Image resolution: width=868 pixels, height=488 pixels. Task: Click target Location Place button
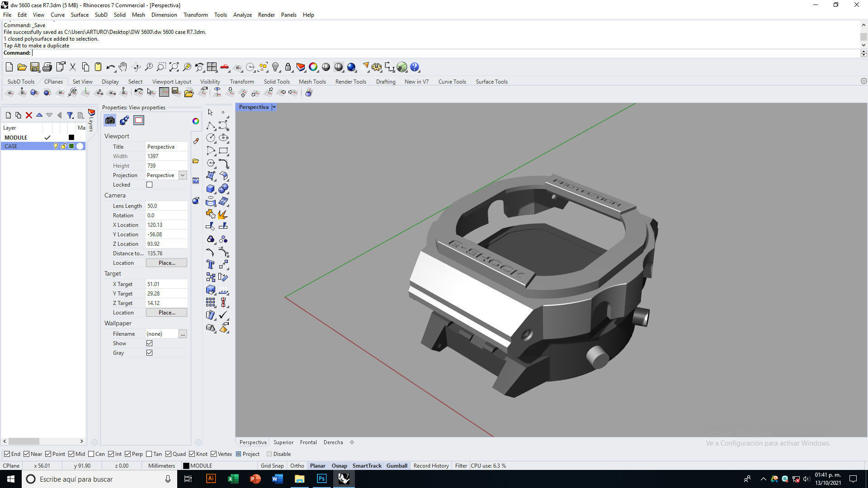pyautogui.click(x=166, y=313)
